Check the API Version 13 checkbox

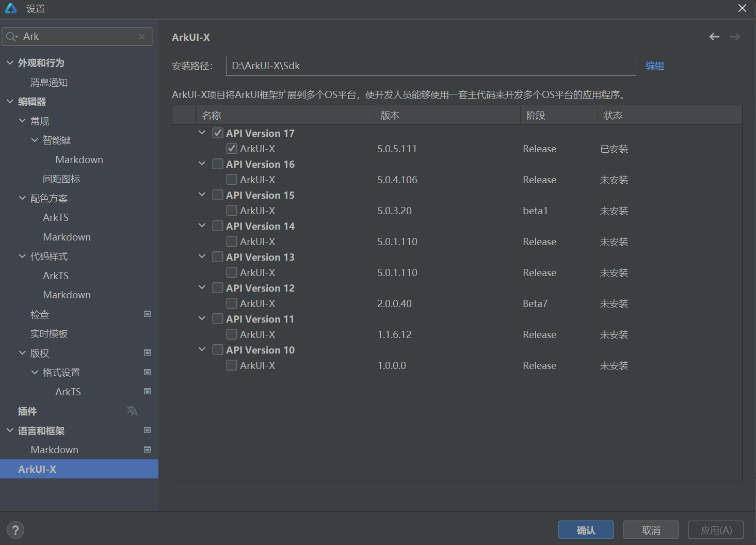tap(218, 257)
